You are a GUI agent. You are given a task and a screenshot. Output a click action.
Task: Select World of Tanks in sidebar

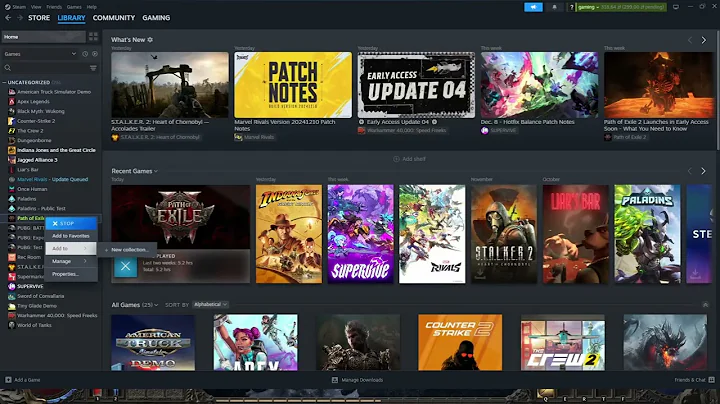[34, 325]
